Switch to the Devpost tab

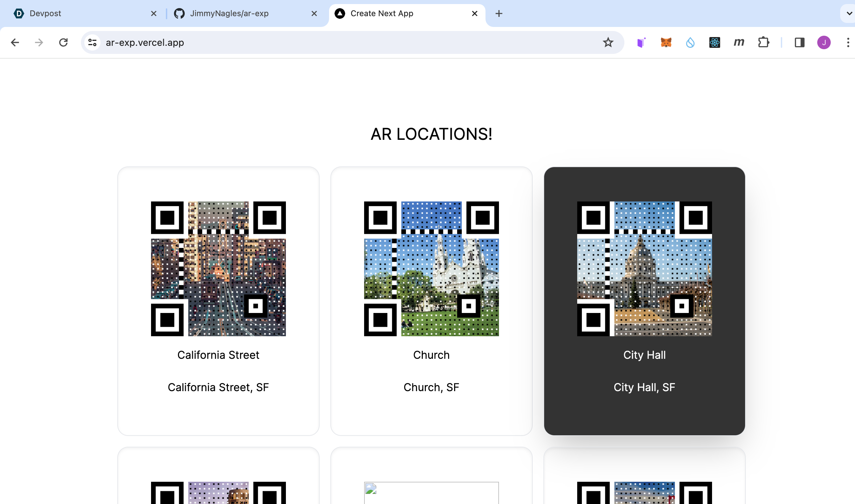pos(46,13)
